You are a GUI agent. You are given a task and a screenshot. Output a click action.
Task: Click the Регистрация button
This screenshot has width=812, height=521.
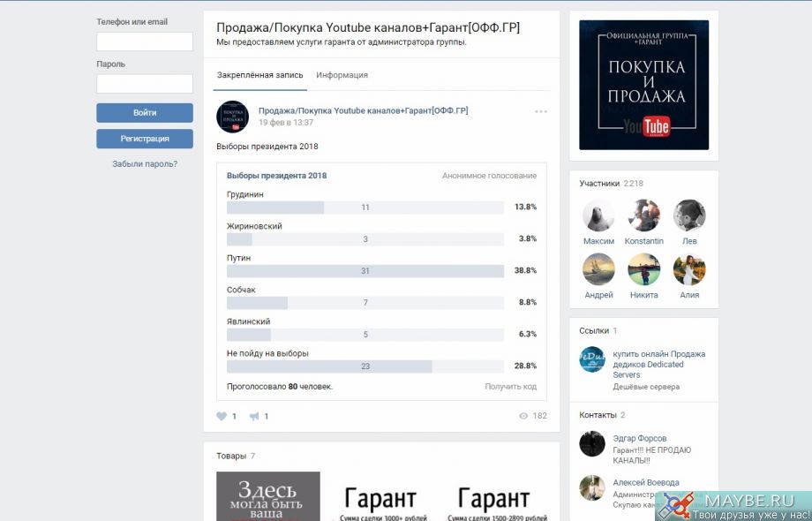[x=145, y=139]
